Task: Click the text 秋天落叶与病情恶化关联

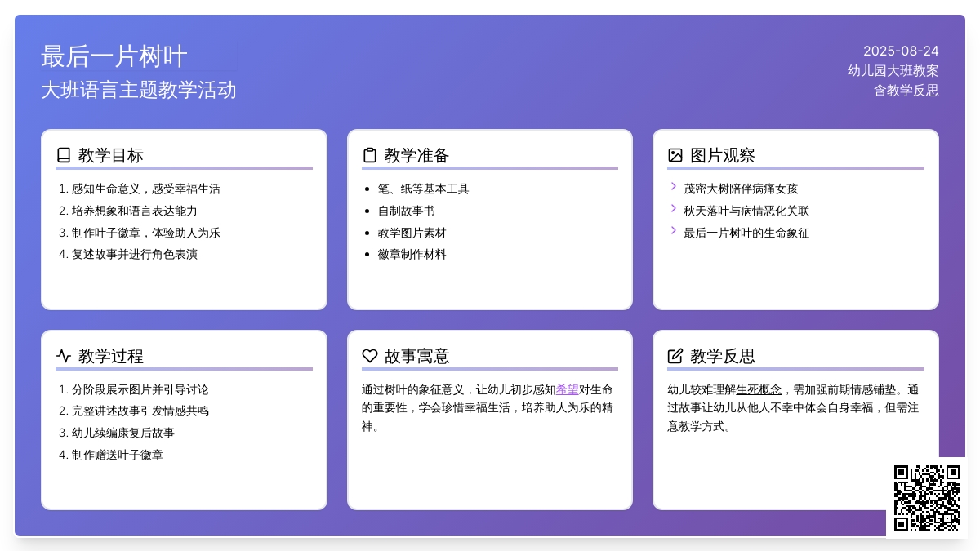Action: (746, 211)
